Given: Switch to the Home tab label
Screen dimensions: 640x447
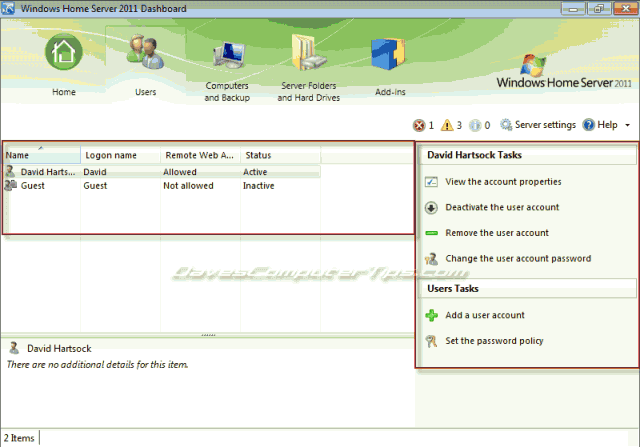Looking at the screenshot, I should click(64, 92).
